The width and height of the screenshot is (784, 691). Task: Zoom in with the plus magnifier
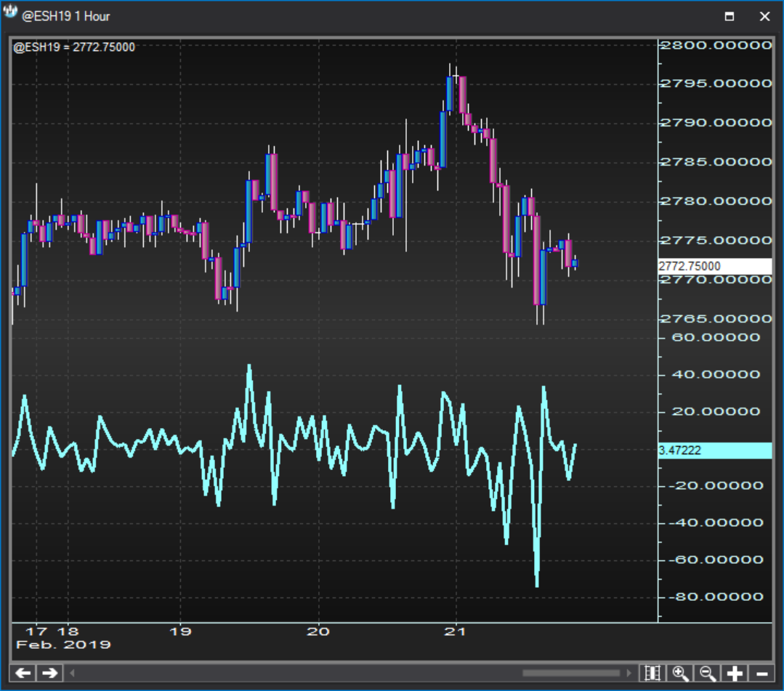(680, 673)
